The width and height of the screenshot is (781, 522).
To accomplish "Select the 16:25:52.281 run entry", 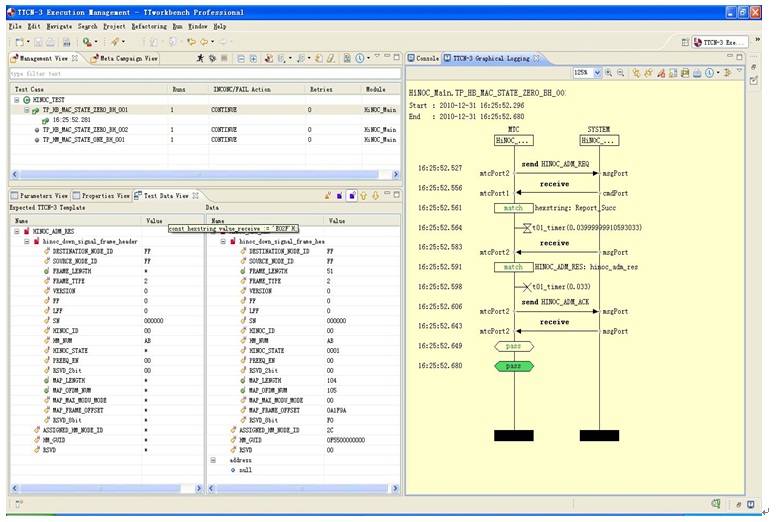I will tap(72, 120).
